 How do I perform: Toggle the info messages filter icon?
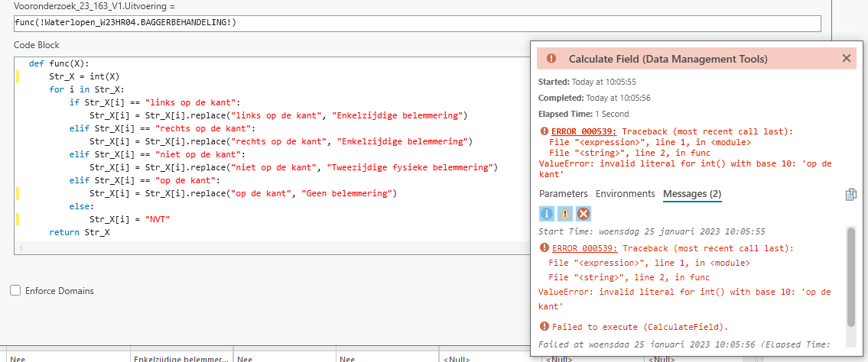coord(547,213)
